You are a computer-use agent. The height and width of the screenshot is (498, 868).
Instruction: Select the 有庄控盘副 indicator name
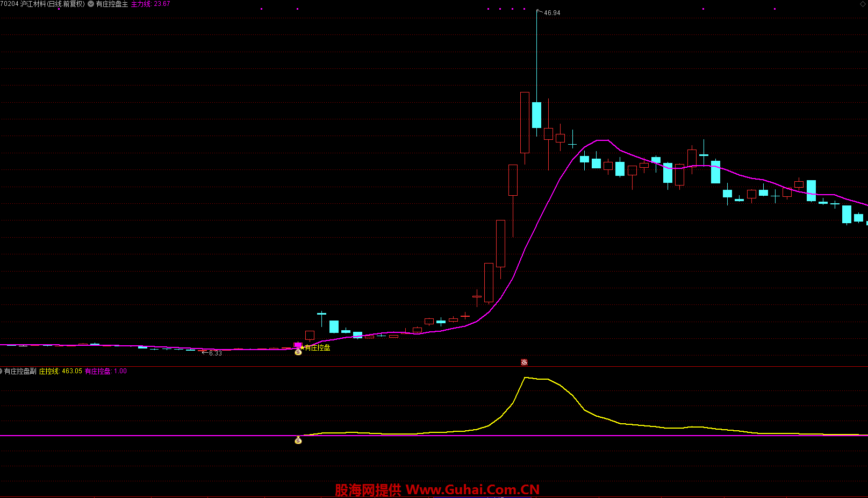(x=20, y=371)
